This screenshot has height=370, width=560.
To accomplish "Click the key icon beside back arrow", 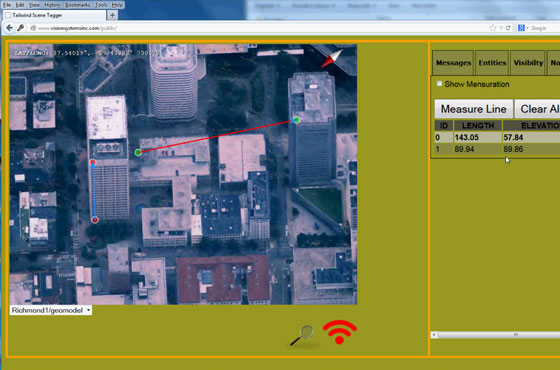I will pos(20,28).
